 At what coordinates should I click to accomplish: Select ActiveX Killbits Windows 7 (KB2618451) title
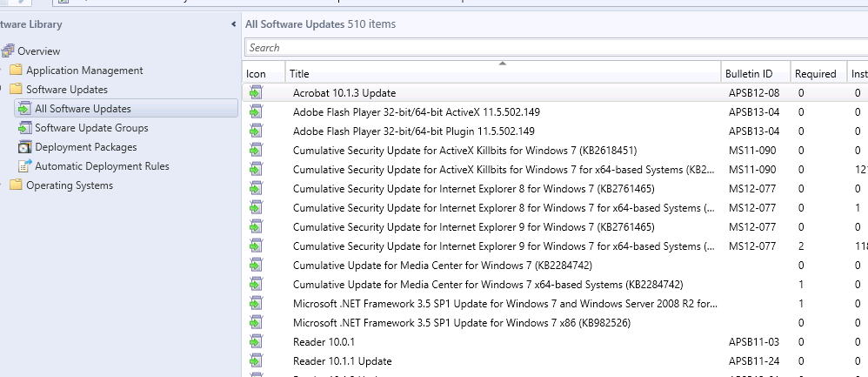[465, 151]
